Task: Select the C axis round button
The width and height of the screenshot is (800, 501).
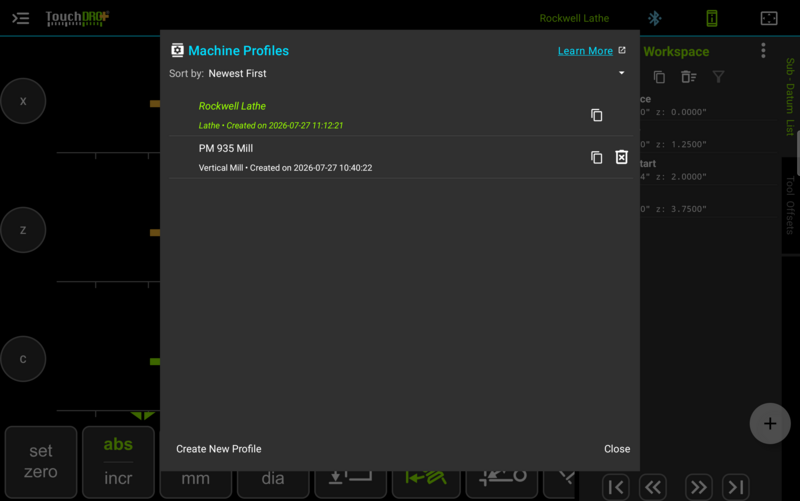Action: point(23,359)
